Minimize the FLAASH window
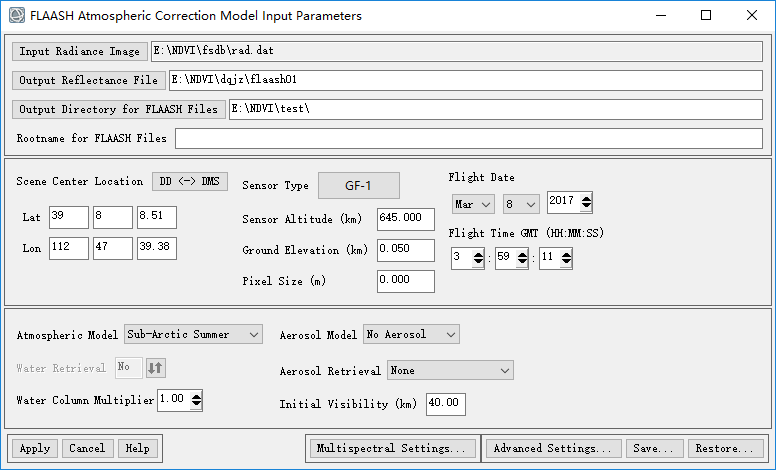The height and width of the screenshot is (470, 776). tap(661, 15)
